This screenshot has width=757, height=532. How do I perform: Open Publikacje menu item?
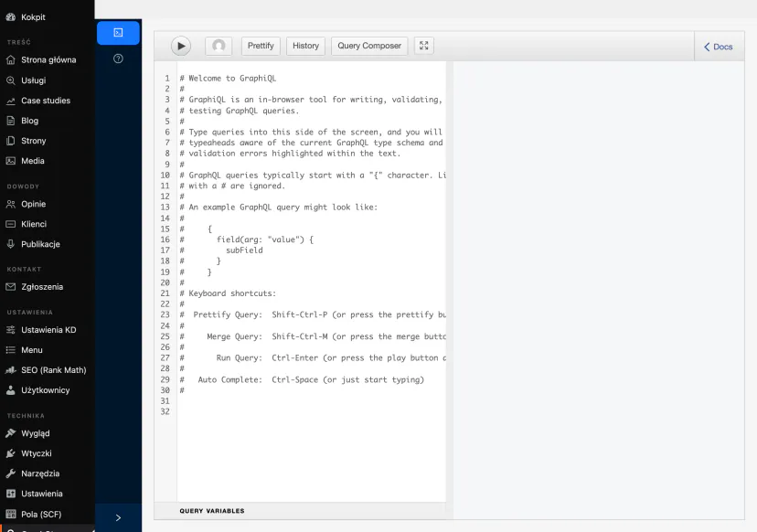click(48, 244)
